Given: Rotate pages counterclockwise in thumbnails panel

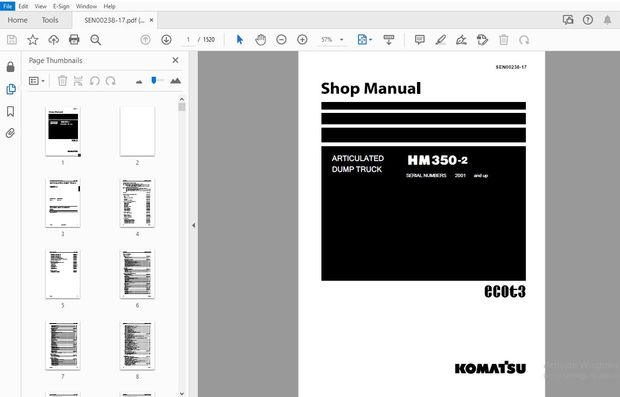Looking at the screenshot, I should click(x=95, y=81).
